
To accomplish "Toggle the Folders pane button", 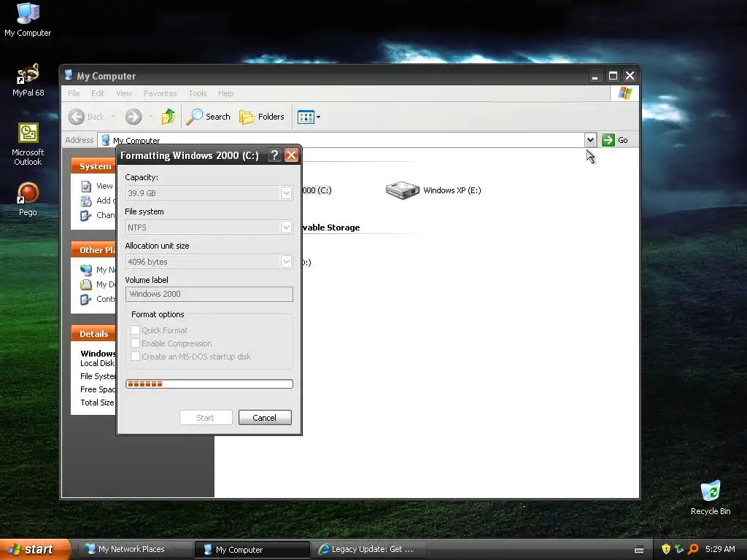I will click(262, 117).
